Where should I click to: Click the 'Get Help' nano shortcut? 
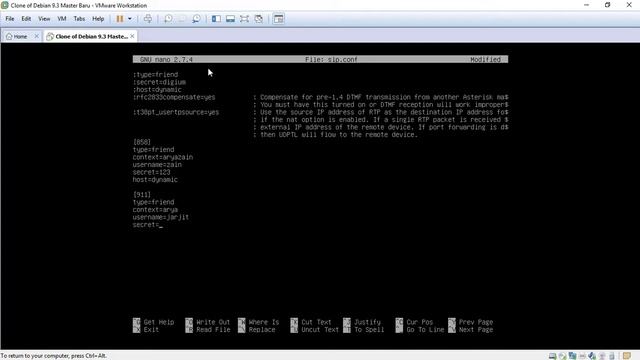(x=153, y=322)
